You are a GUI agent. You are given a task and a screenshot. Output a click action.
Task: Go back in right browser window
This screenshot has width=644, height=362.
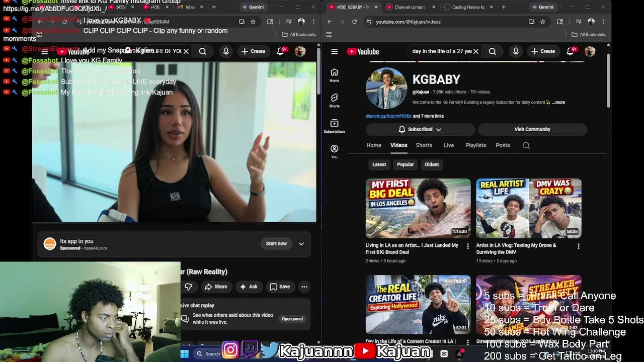[x=330, y=22]
